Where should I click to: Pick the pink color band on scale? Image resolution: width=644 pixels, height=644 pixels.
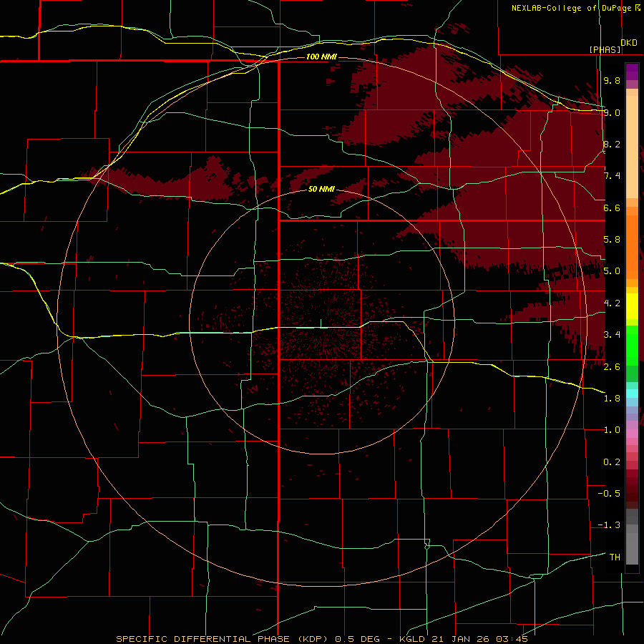pyautogui.click(x=632, y=434)
